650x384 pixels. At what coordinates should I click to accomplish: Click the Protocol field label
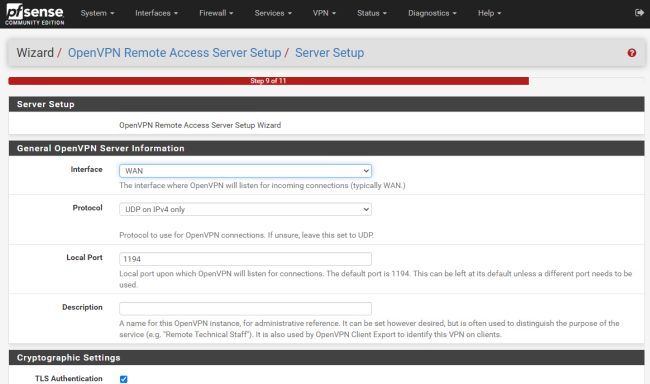(x=87, y=208)
